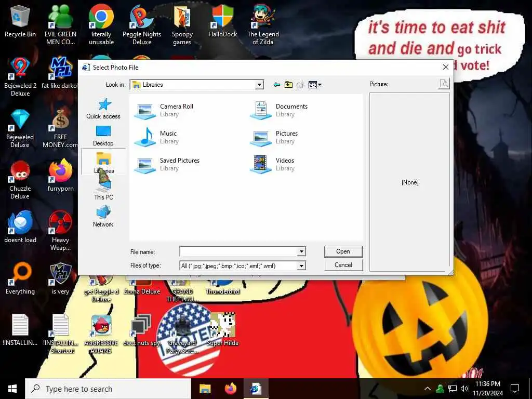The image size is (532, 399).
Task: Expand the Look in dropdown
Action: pyautogui.click(x=260, y=85)
